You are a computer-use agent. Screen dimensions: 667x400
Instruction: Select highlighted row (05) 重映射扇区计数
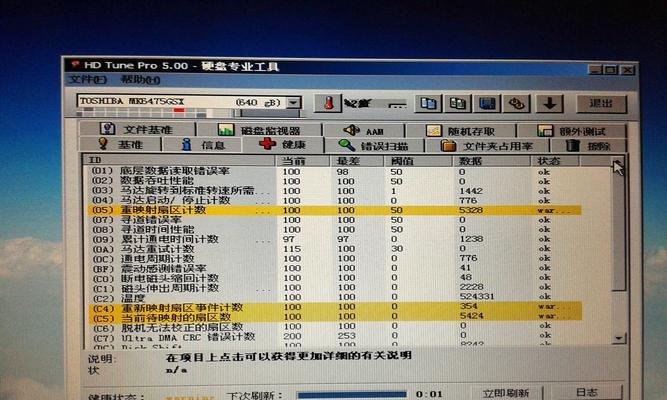click(x=334, y=210)
